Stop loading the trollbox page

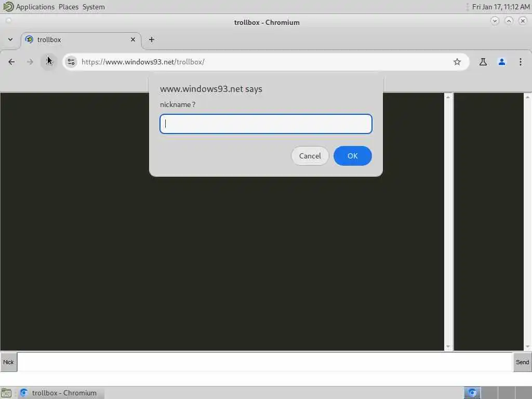coord(48,62)
